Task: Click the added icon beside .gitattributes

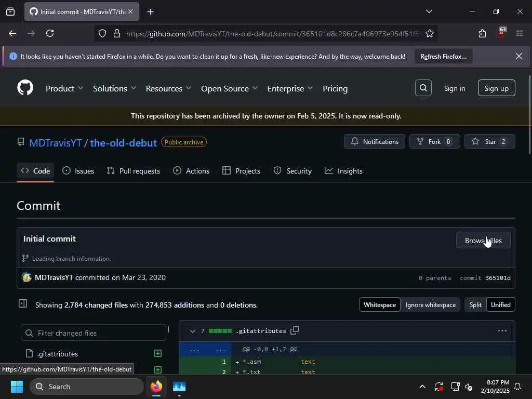Action: tap(158, 353)
